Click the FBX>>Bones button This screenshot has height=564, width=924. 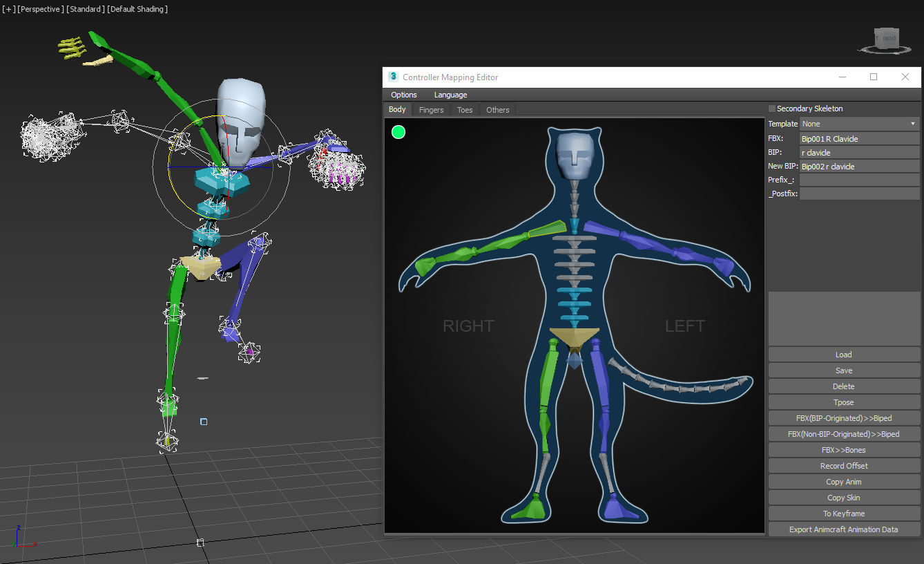coord(844,450)
